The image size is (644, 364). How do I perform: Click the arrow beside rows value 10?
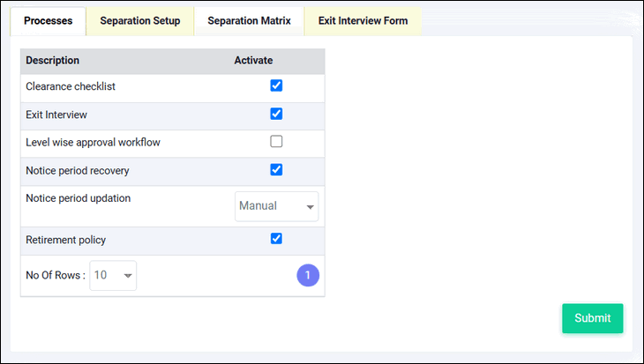pyautogui.click(x=128, y=276)
